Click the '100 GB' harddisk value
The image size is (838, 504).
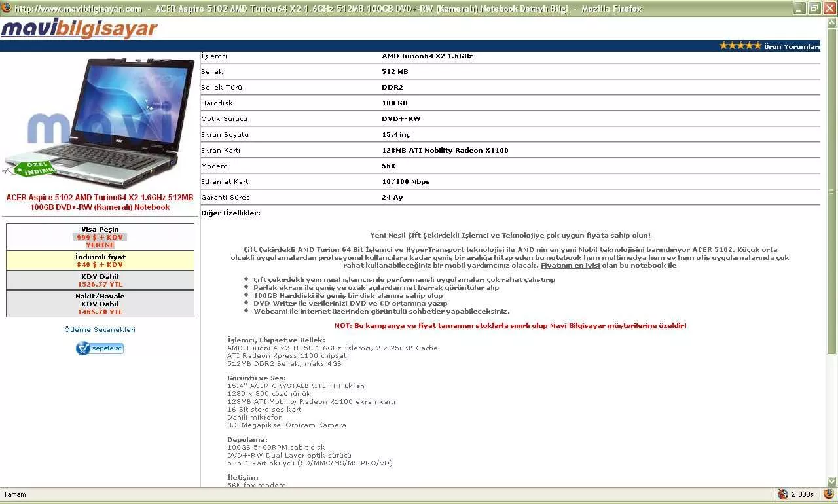(x=394, y=103)
